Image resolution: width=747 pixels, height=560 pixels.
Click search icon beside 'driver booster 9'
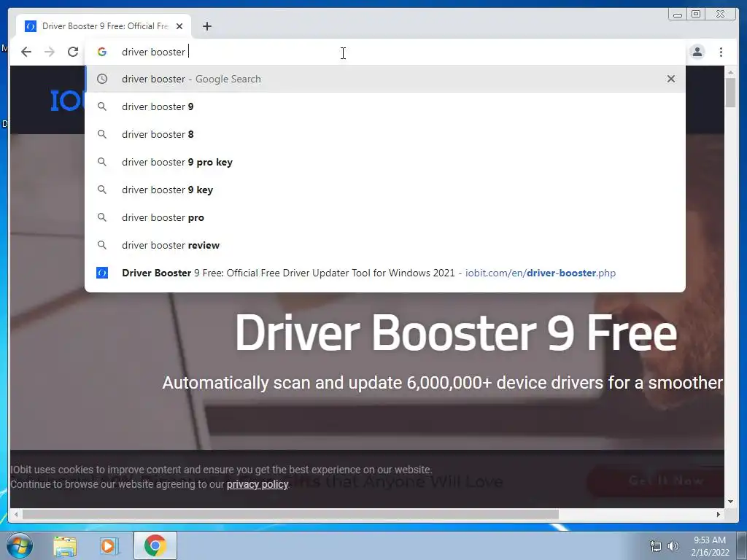point(102,106)
